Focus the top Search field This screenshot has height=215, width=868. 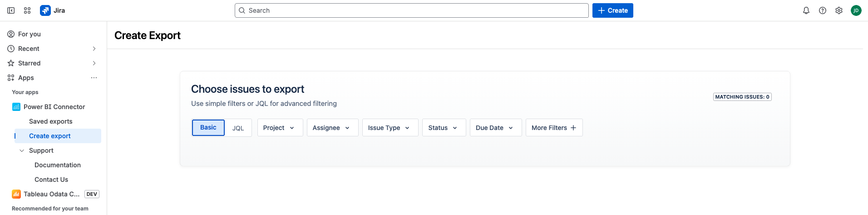(412, 10)
